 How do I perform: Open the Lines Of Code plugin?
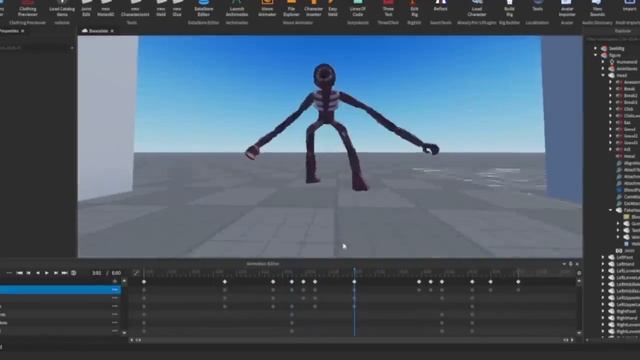[358, 9]
